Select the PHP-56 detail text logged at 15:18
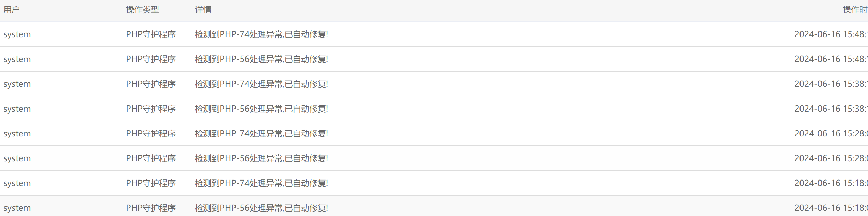The image size is (868, 216). (x=261, y=208)
